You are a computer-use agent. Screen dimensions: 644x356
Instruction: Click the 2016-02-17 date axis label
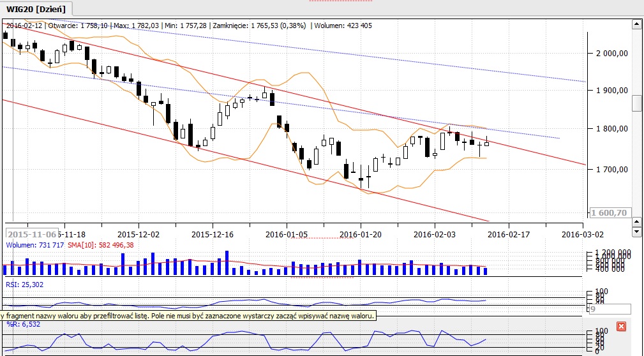(x=509, y=234)
